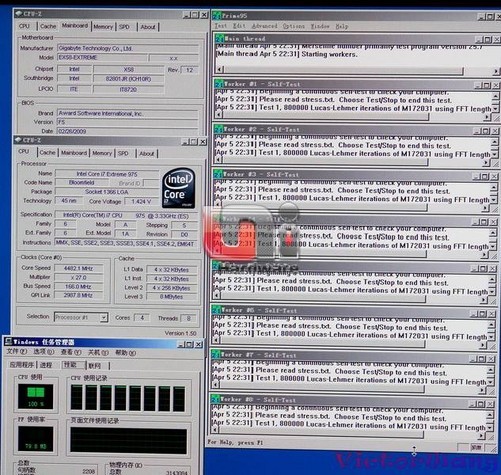501x475 pixels.
Task: Open the Edit menu in Prime95
Action: [239, 26]
